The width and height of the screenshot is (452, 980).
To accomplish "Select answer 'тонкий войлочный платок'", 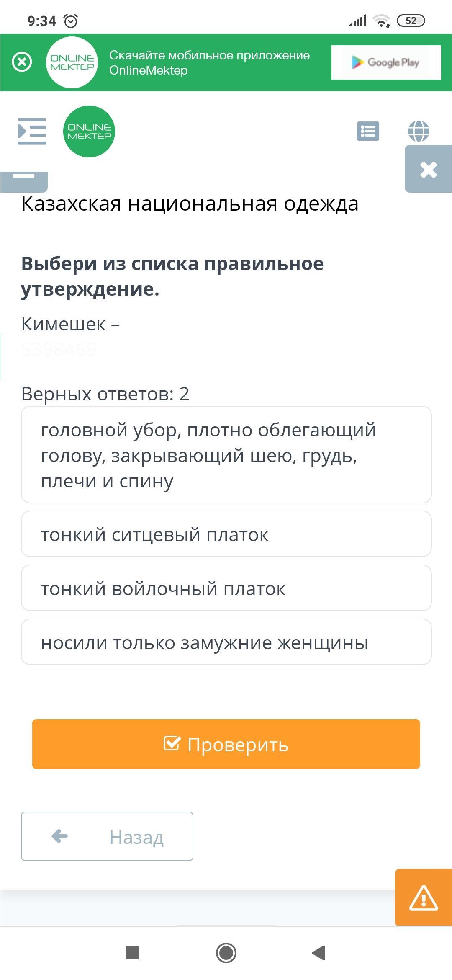I will (226, 588).
